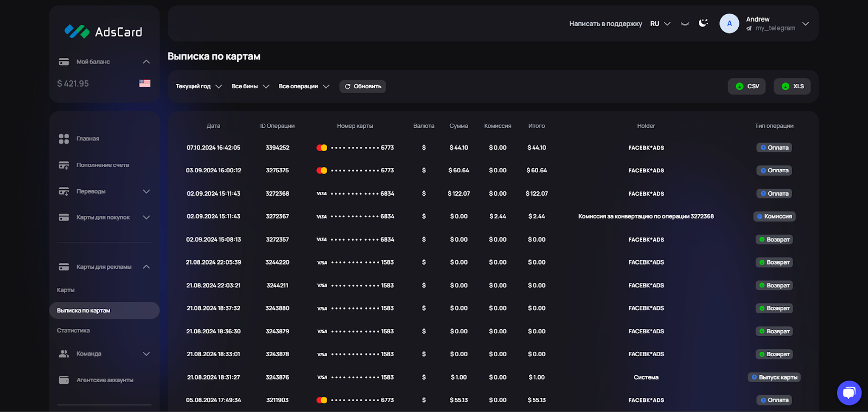The image size is (868, 412).
Task: Export statement with CSV button
Action: [x=746, y=86]
